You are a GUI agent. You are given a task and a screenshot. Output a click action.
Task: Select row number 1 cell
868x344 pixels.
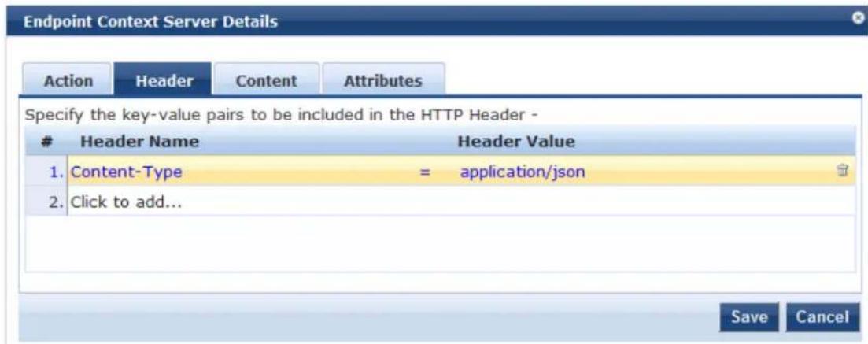[x=47, y=172]
